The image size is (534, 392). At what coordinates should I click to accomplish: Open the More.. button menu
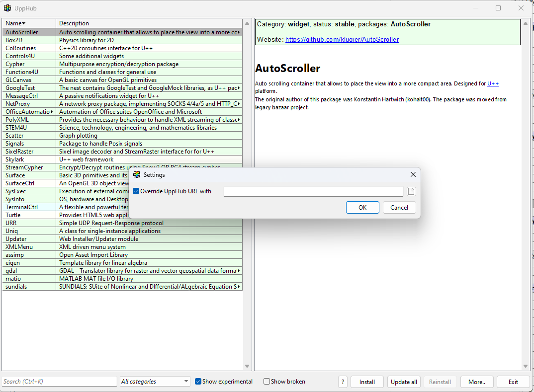476,382
